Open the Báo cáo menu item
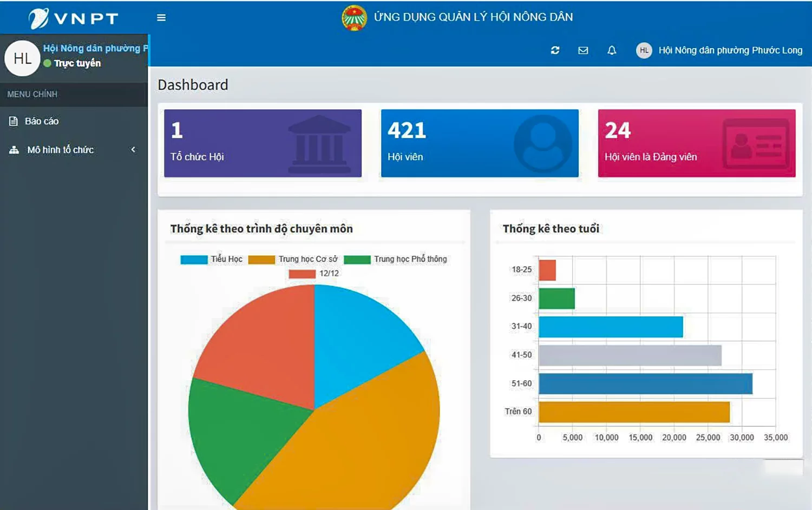 [41, 121]
